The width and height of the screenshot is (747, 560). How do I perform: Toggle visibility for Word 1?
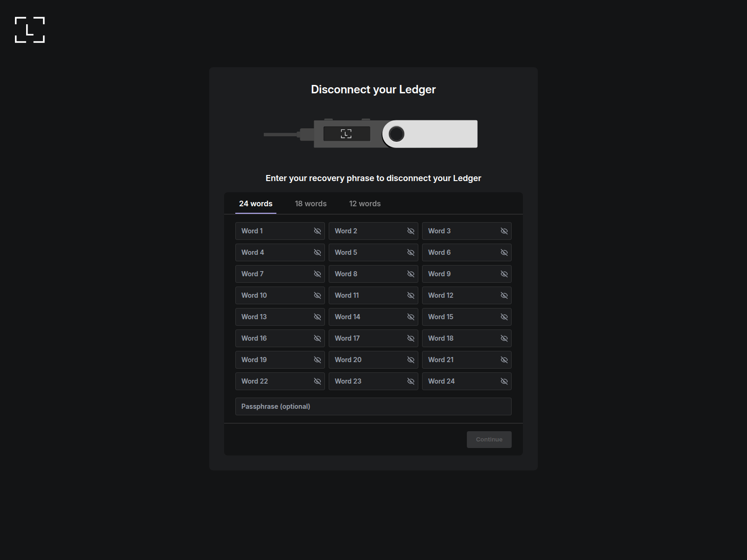pos(317,231)
